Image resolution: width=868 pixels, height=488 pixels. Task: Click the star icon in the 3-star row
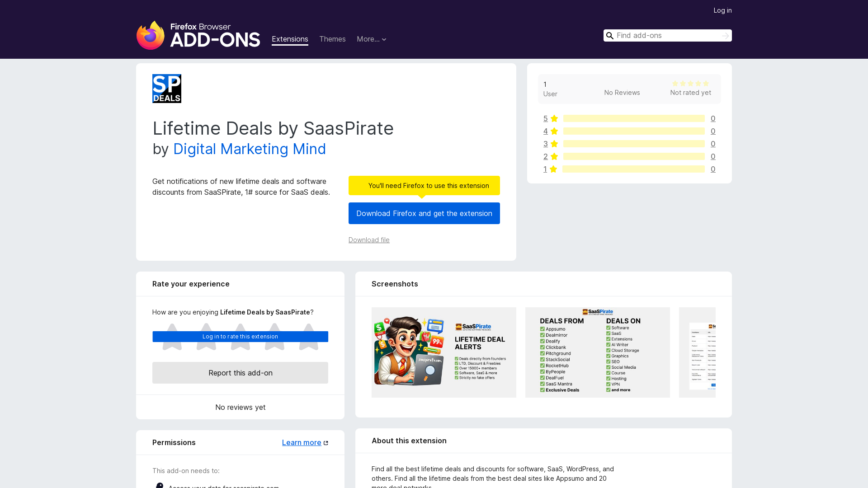[x=554, y=144]
